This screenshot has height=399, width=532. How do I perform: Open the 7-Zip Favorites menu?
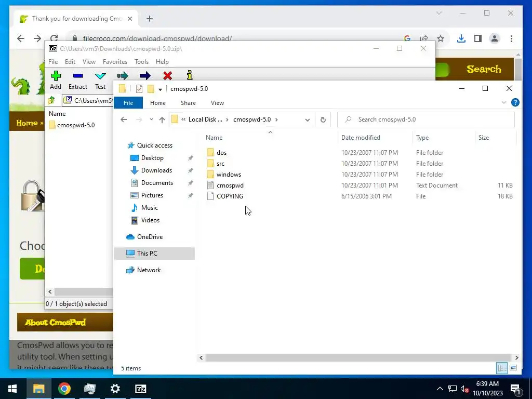click(115, 62)
